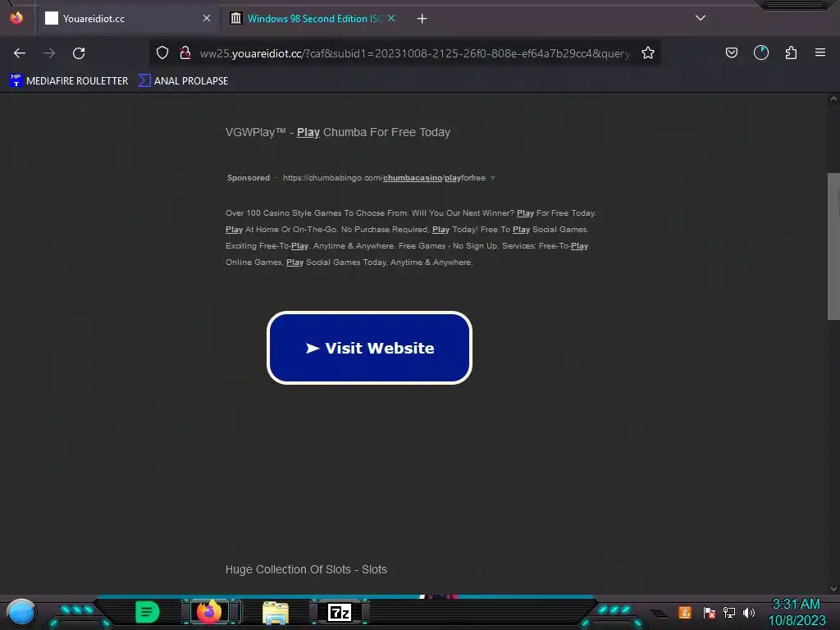Click the Firefox icon left of the tabs
Viewport: 840px width, 630px height.
pos(16,18)
